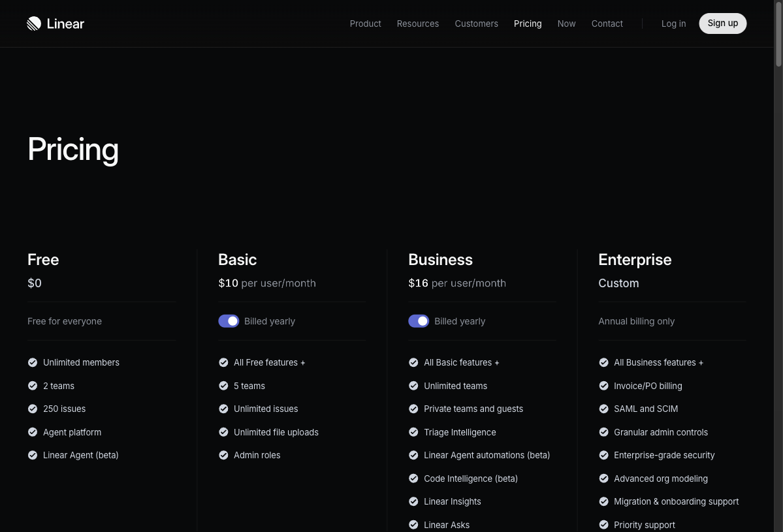Click checkmark icon beside Enterprise-grade security
Image resolution: width=783 pixels, height=532 pixels.
click(x=603, y=455)
